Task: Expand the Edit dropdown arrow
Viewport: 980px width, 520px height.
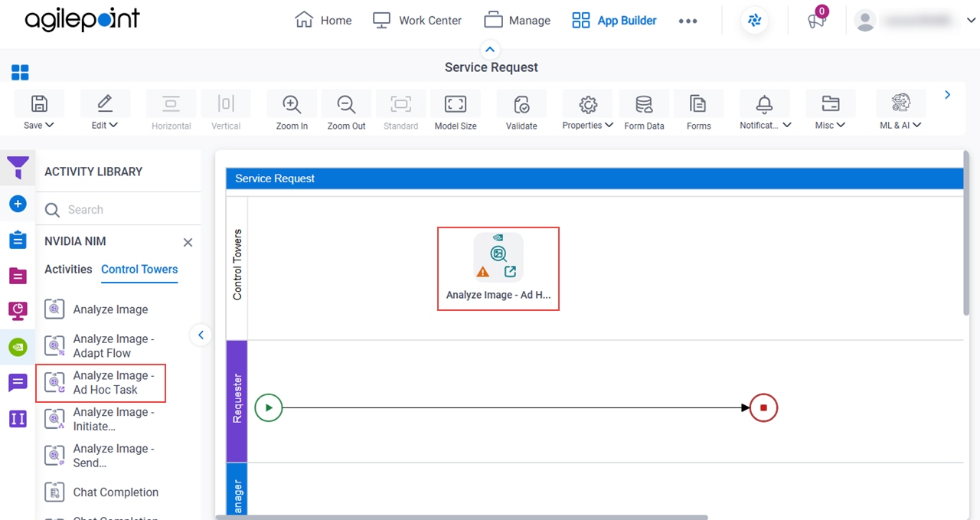Action: (x=113, y=126)
